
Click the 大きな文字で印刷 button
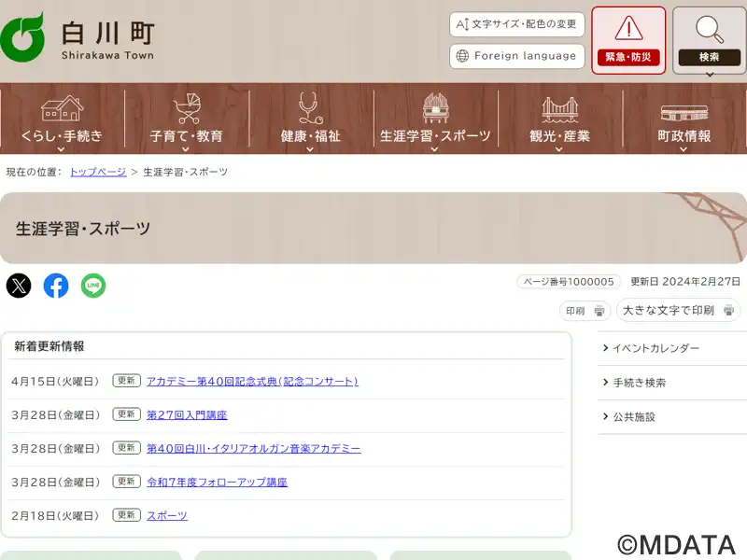(x=679, y=311)
